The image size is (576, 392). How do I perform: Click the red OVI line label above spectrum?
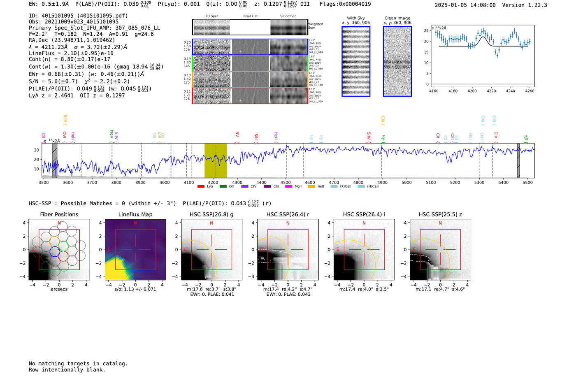[x=65, y=136]
